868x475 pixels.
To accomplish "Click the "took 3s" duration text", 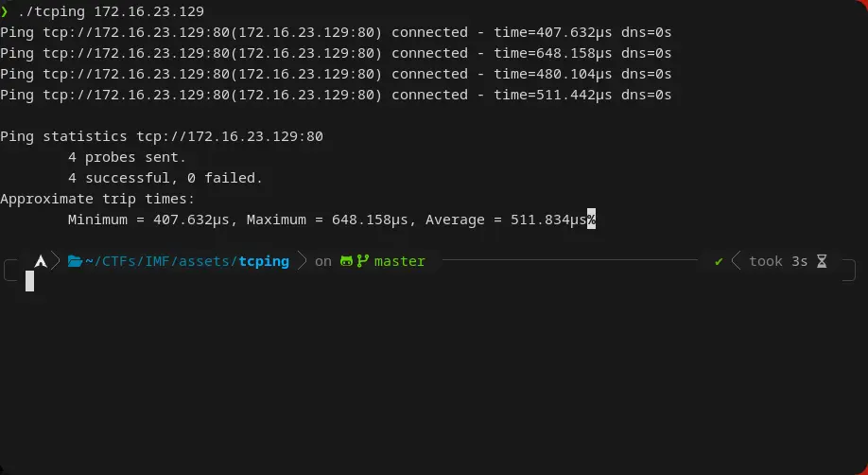I will coord(778,261).
